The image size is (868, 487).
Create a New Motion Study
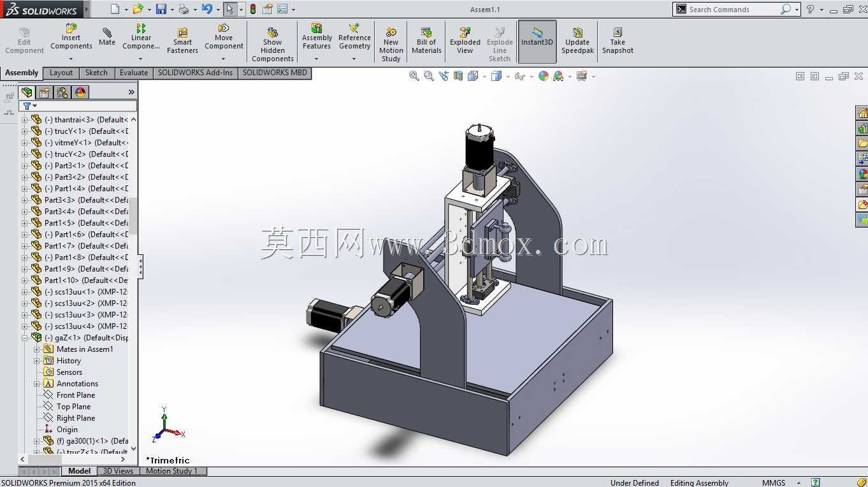click(391, 45)
